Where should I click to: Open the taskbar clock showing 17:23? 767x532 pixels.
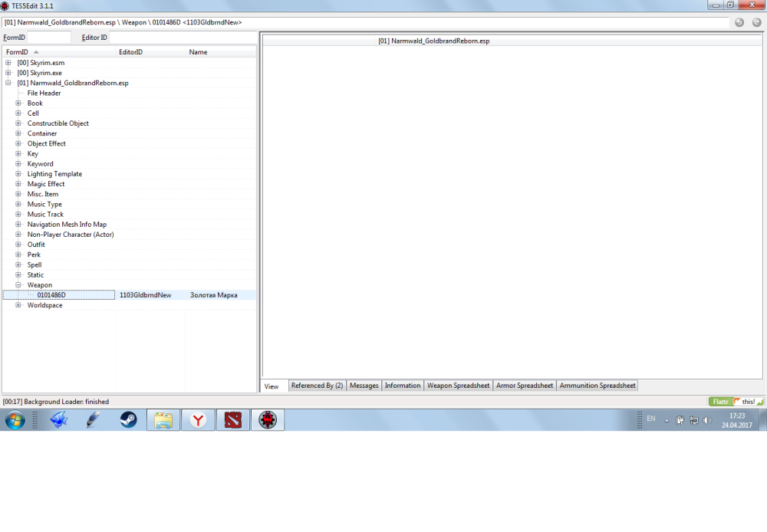[736, 421]
